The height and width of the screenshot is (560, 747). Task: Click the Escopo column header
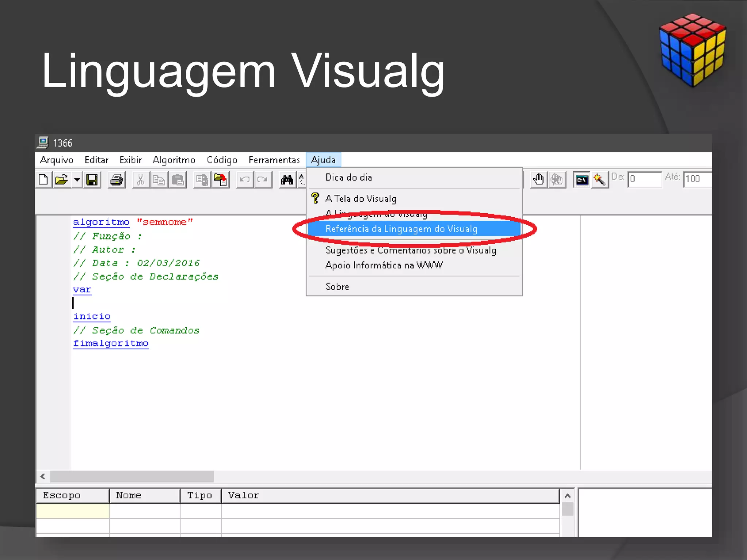(73, 496)
